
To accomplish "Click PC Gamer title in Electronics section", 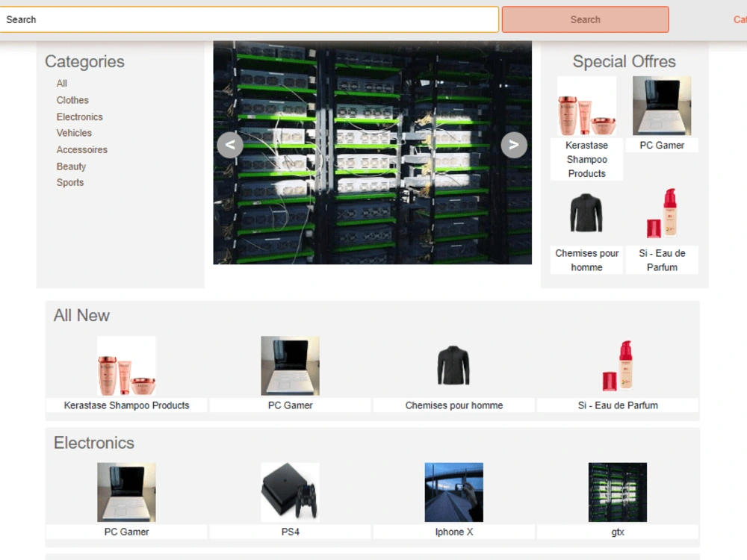I will point(126,532).
